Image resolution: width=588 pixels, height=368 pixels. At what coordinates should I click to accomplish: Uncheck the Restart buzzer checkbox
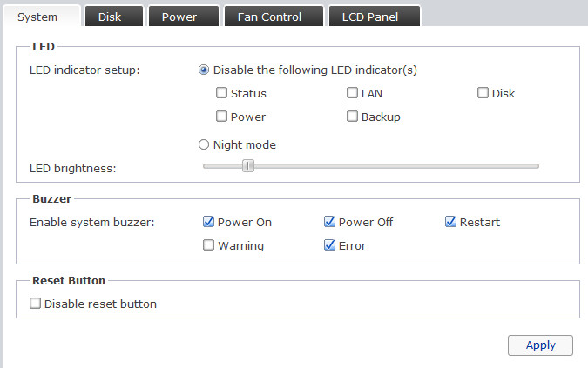pyautogui.click(x=450, y=222)
